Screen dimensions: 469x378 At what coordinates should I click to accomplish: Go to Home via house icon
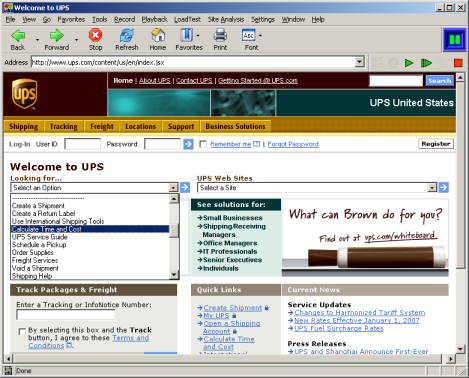(x=158, y=35)
